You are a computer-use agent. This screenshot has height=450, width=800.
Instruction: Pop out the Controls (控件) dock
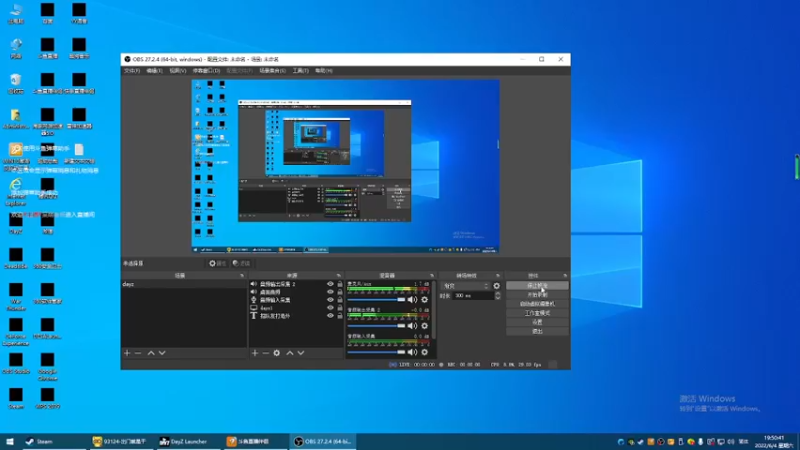(x=565, y=276)
